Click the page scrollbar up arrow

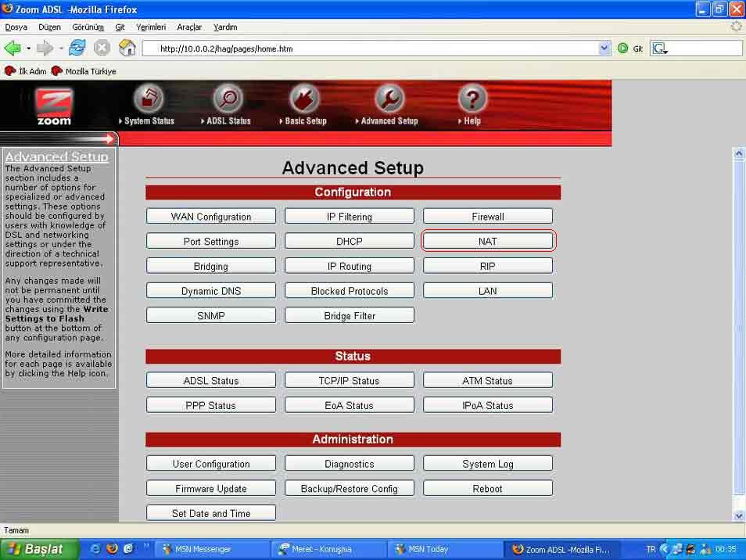(x=738, y=153)
